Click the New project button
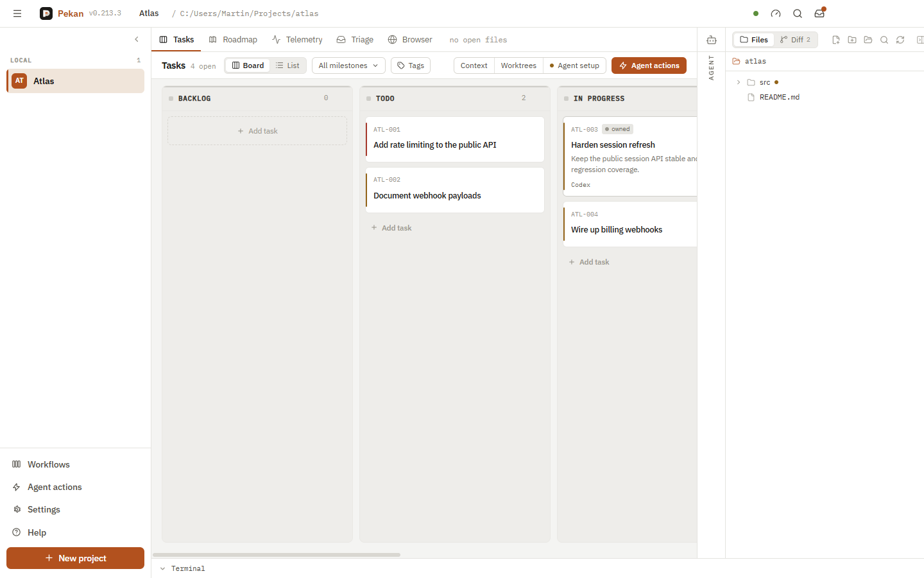 [x=75, y=558]
